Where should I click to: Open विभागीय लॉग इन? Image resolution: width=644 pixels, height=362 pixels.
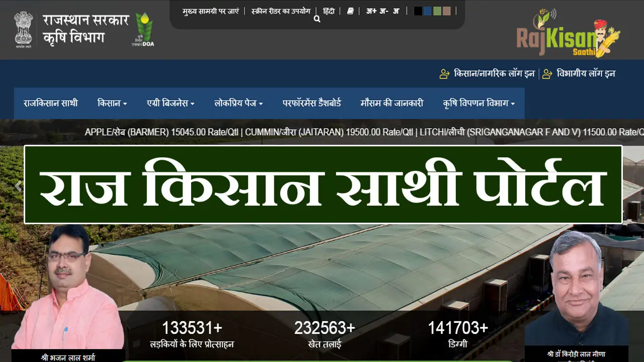click(586, 74)
